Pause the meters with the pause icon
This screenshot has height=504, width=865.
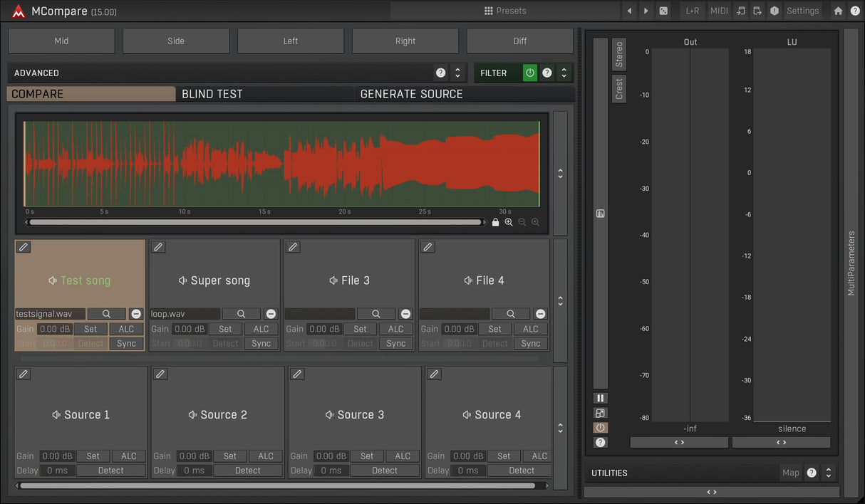(601, 399)
